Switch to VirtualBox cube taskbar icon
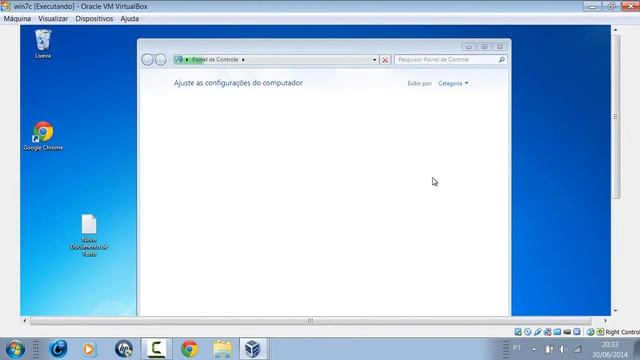 coord(253,349)
